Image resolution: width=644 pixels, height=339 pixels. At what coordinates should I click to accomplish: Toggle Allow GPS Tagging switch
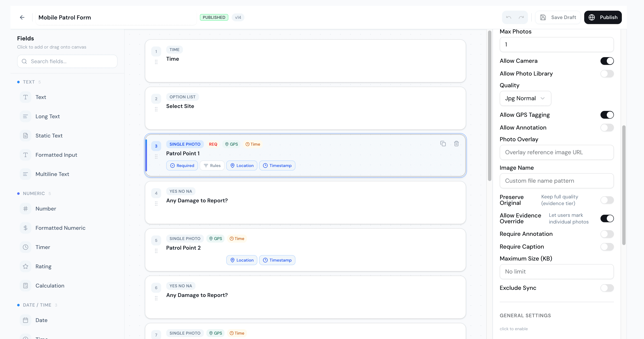607,115
